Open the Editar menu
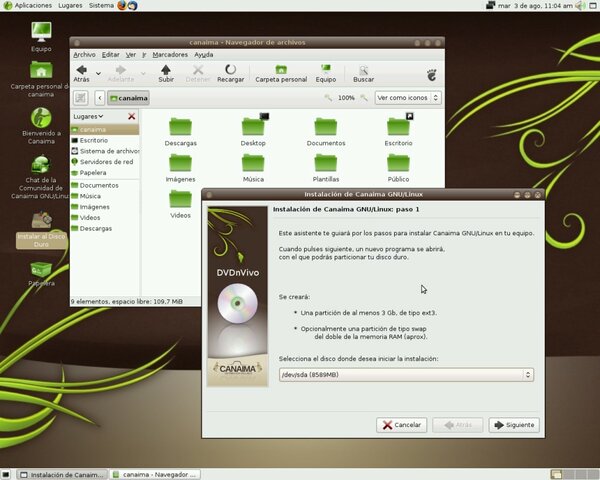The width and height of the screenshot is (600, 480). (x=111, y=55)
